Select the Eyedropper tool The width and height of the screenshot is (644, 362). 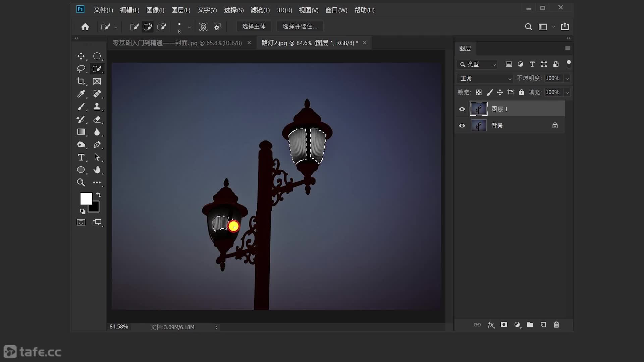(81, 94)
